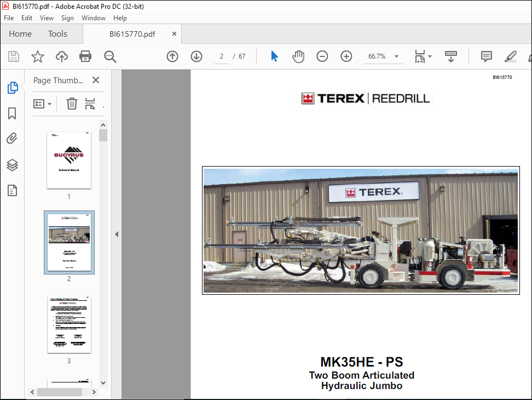Select page 3 thumbnail
This screenshot has height=400, width=532.
[x=69, y=324]
